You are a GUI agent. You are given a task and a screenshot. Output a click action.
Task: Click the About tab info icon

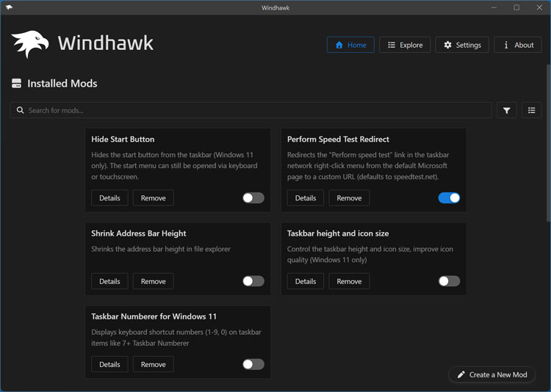pos(506,45)
